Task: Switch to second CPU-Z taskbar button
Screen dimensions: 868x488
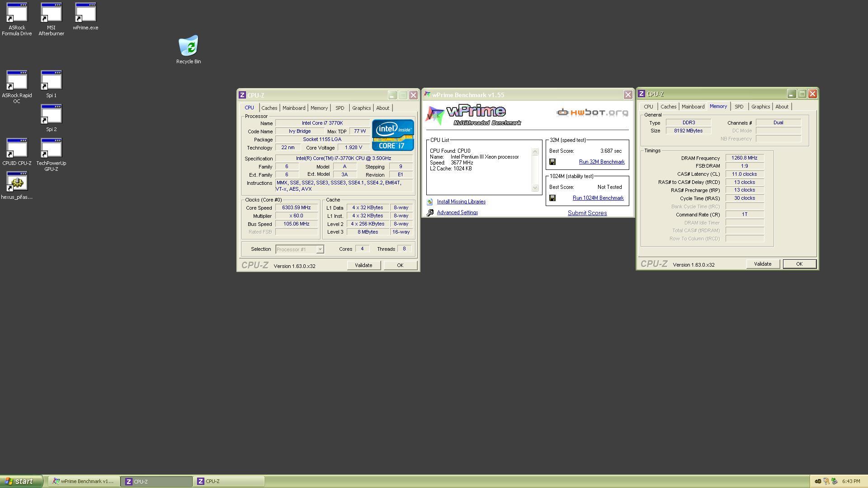Action: pos(229,481)
